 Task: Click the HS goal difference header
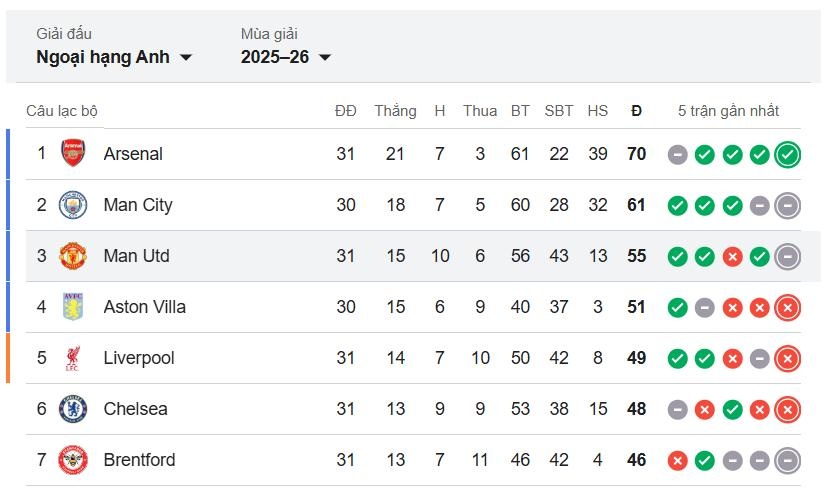pos(598,111)
